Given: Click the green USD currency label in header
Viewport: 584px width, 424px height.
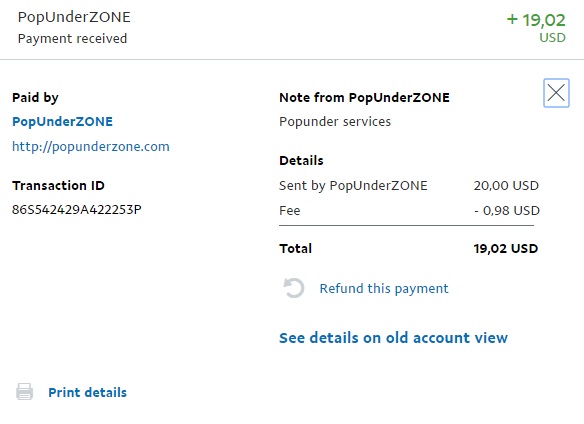Looking at the screenshot, I should point(552,38).
